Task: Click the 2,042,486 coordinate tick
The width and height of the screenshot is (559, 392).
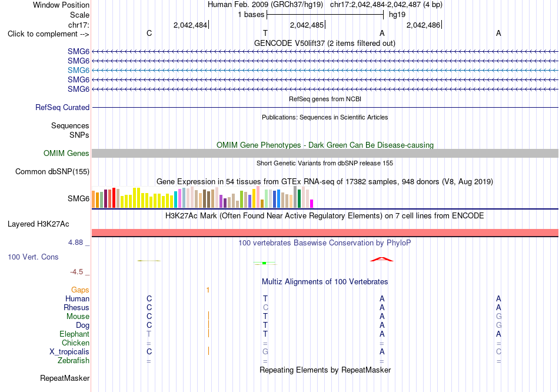Action: click(424, 25)
